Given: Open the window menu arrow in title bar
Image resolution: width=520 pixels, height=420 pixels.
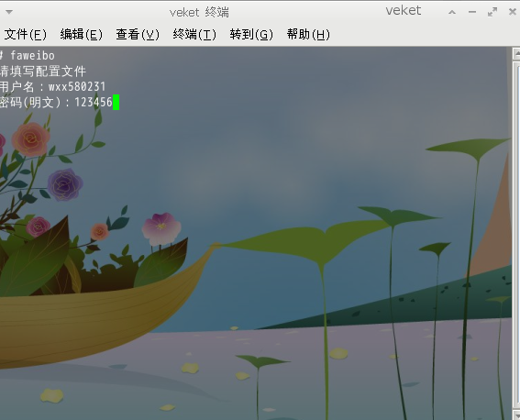Looking at the screenshot, I should (9, 12).
